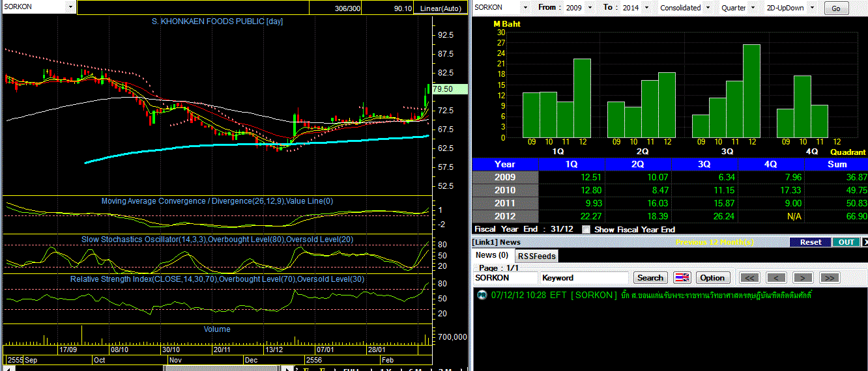
Task: Go to previous news page (<)
Action: (776, 277)
